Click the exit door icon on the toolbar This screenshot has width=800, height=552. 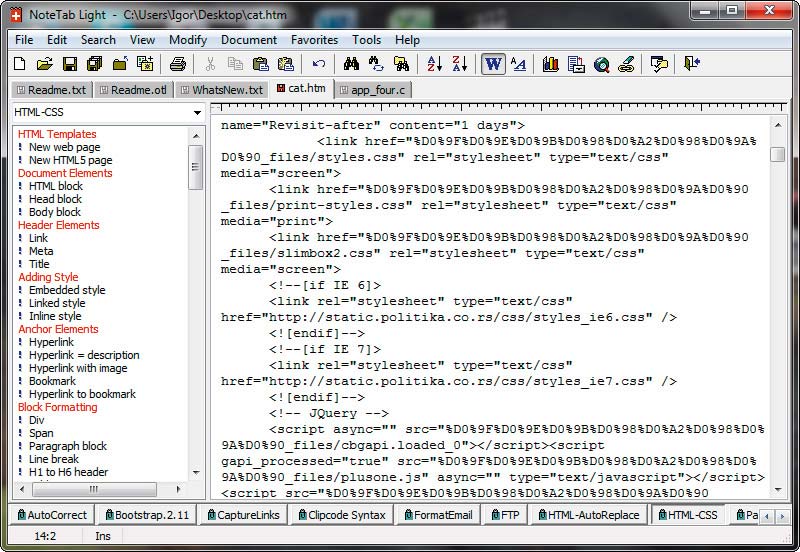[x=692, y=64]
